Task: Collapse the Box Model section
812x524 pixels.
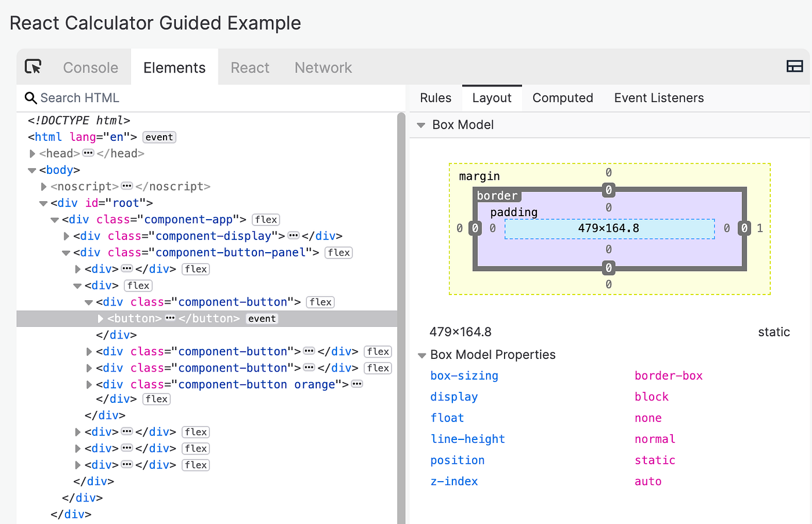Action: 421,125
